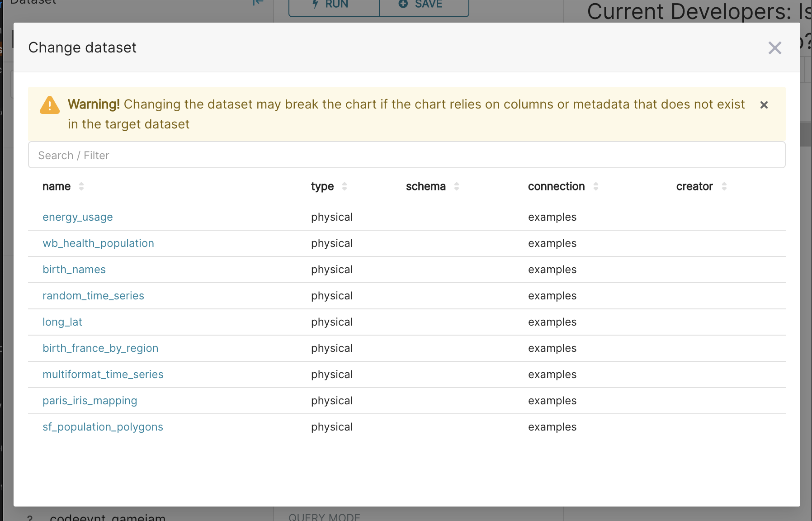The width and height of the screenshot is (812, 521).
Task: Click 'physical' type in paris_iris_mapping row
Action: click(x=332, y=401)
